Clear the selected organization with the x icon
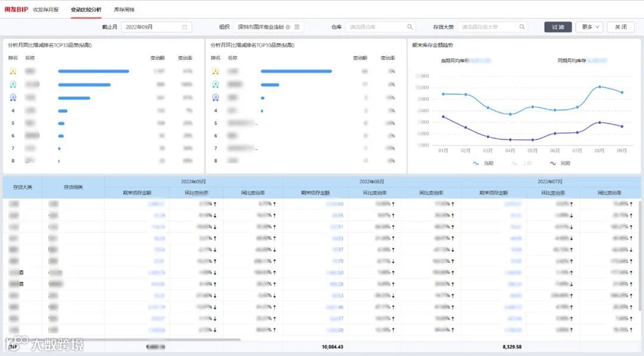Viewport: 644px width, 356px height. click(288, 27)
